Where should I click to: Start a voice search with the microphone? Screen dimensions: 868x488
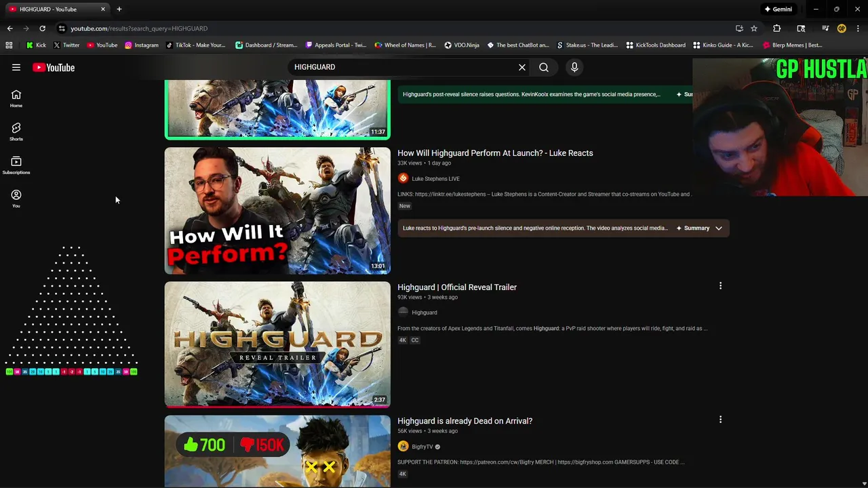point(574,67)
